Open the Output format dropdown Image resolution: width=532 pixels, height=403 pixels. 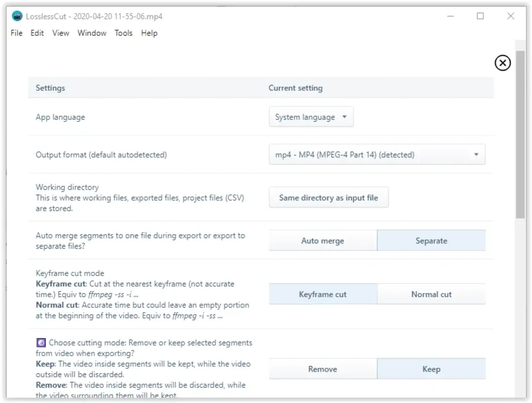point(377,154)
